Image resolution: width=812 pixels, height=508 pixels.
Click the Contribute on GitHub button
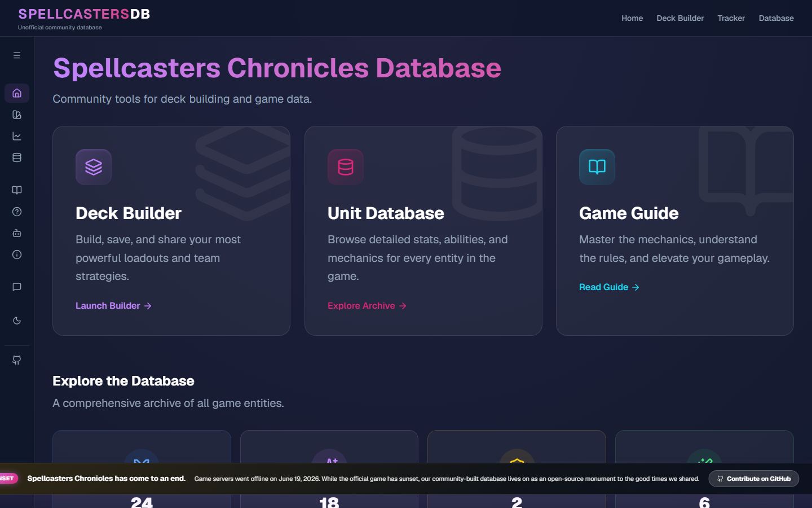pyautogui.click(x=754, y=479)
